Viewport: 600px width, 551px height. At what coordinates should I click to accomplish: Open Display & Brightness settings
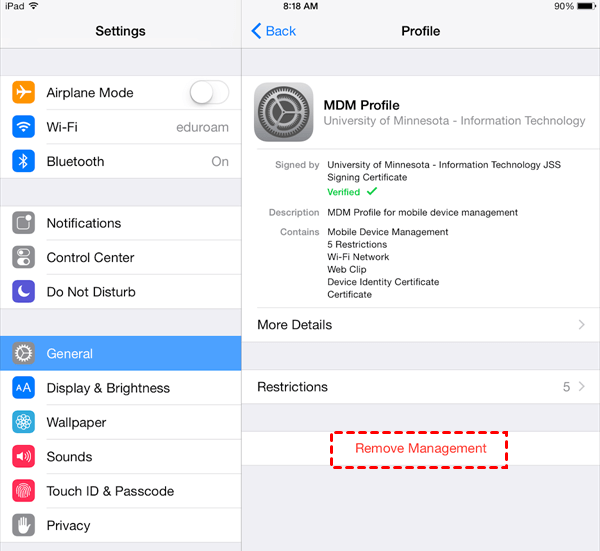point(121,388)
